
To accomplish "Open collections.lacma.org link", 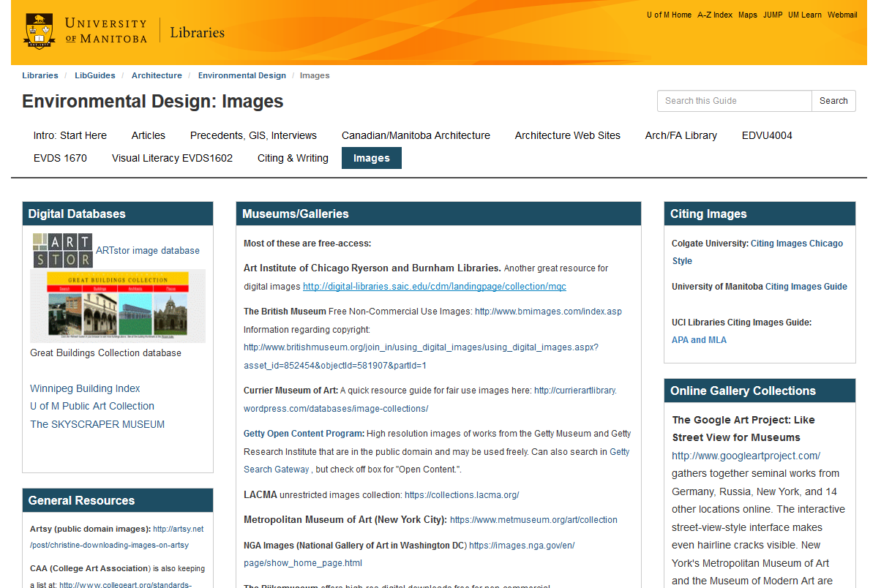I will [x=462, y=495].
